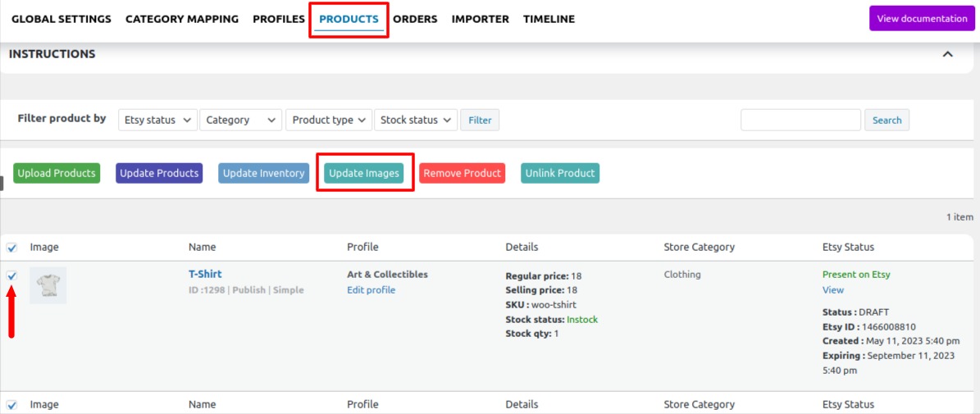Open the Edit profile link

click(x=371, y=289)
